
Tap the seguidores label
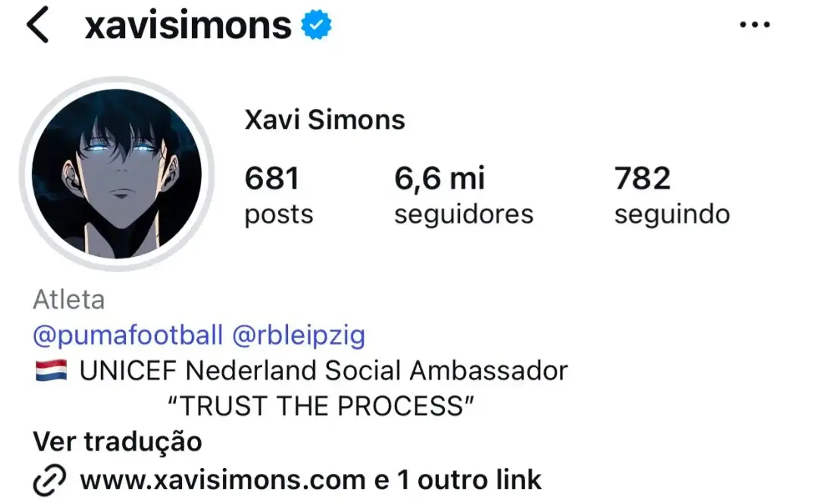pos(464,215)
